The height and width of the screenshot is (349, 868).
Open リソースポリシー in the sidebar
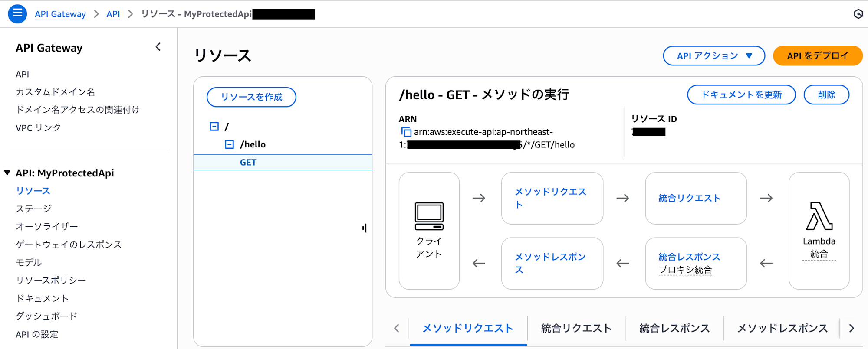[x=51, y=280]
